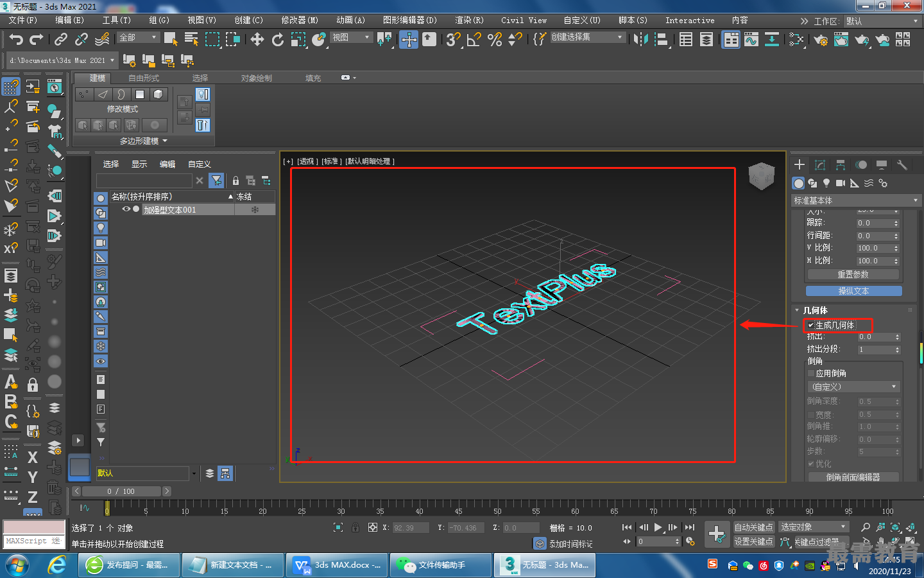Click the pink MAXScript listener color field
Image resolution: width=924 pixels, height=578 pixels.
click(34, 527)
